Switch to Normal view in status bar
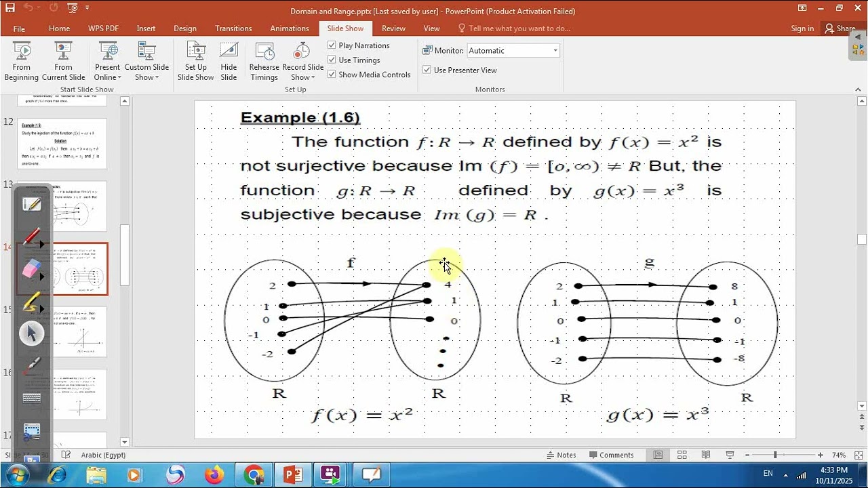The height and width of the screenshot is (488, 868). click(658, 455)
